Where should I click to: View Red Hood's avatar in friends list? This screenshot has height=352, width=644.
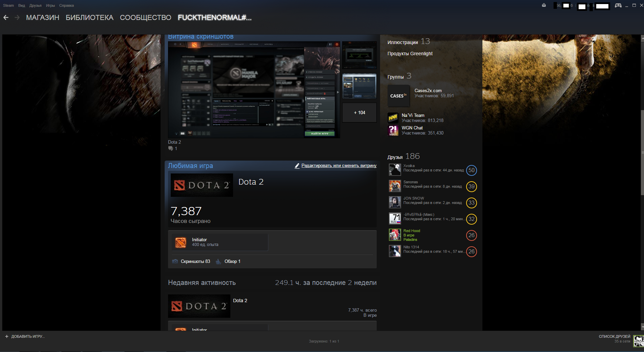(395, 235)
